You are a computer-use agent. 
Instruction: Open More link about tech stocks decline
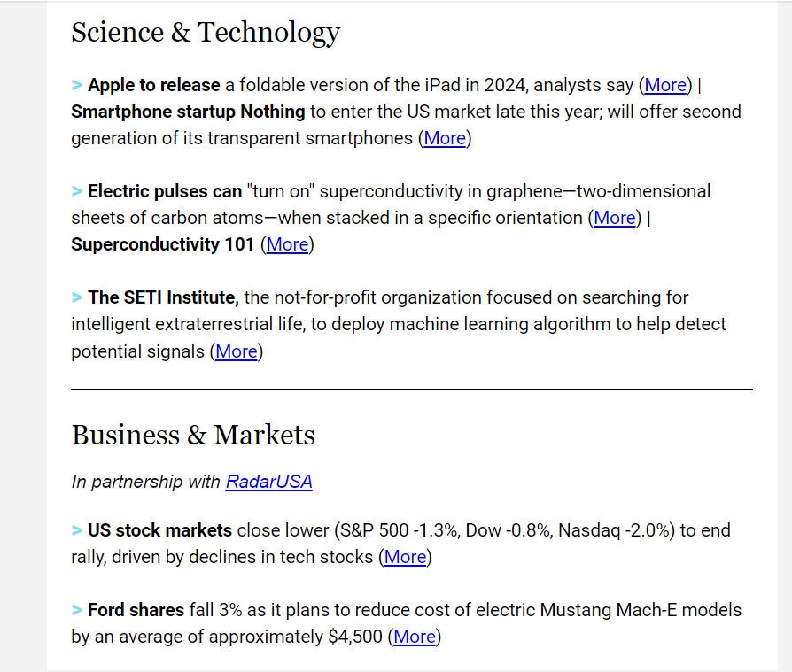[x=405, y=557]
